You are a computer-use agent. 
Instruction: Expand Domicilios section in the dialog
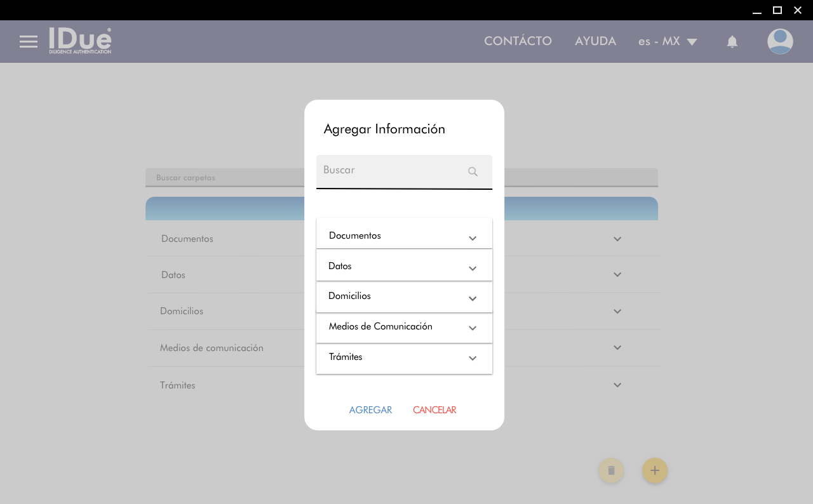point(472,298)
